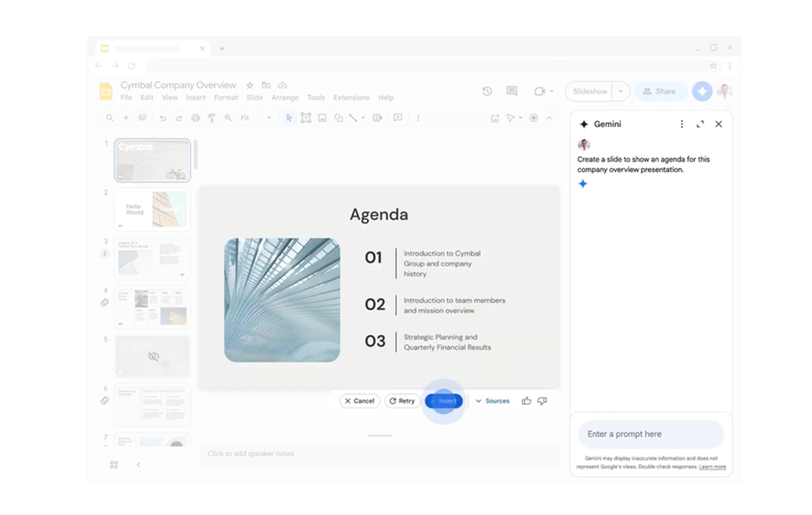Click the Learn more link
The width and height of the screenshot is (812, 515).
point(712,467)
